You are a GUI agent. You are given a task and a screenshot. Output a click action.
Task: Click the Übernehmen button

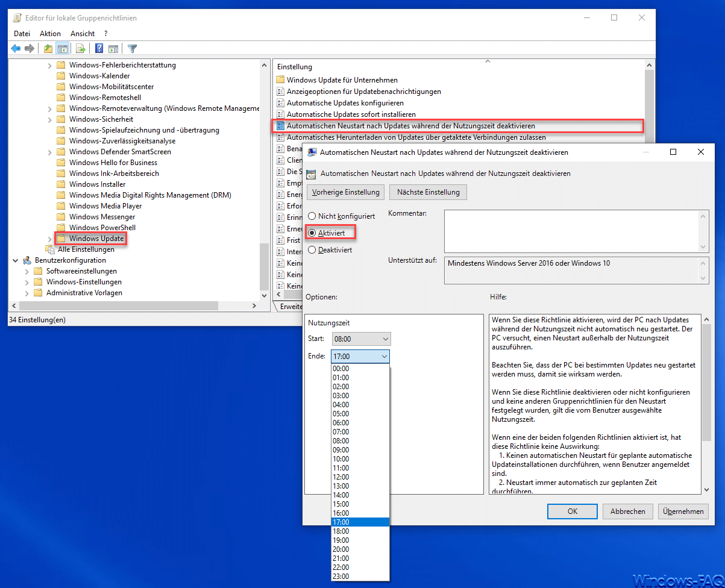(x=683, y=511)
